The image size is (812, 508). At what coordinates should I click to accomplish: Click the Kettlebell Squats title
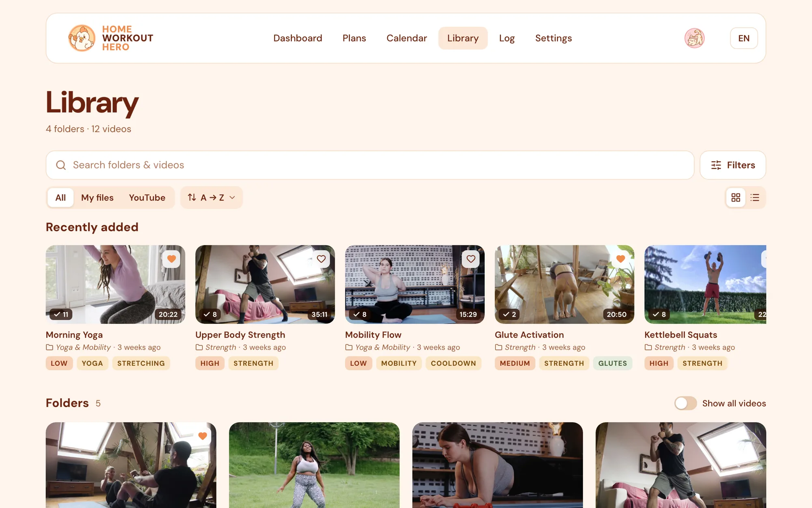(680, 335)
